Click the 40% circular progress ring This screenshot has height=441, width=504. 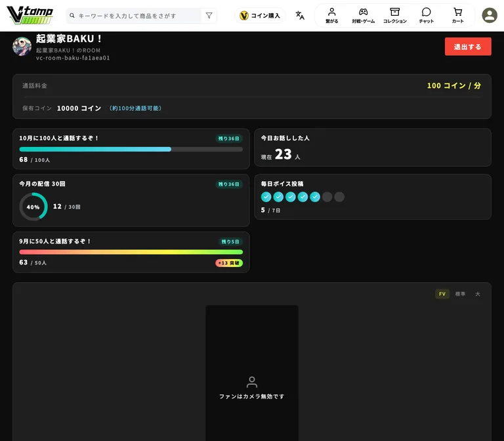click(x=33, y=207)
